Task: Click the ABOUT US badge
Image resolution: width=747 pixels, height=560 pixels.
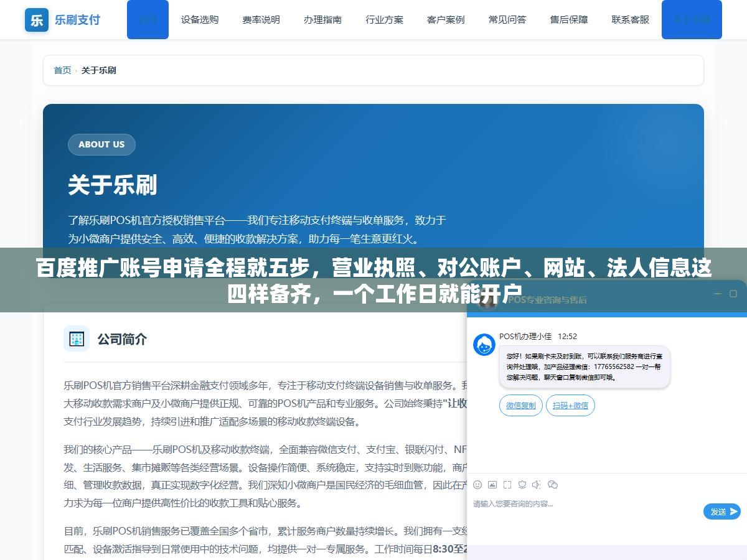Action: click(x=101, y=144)
